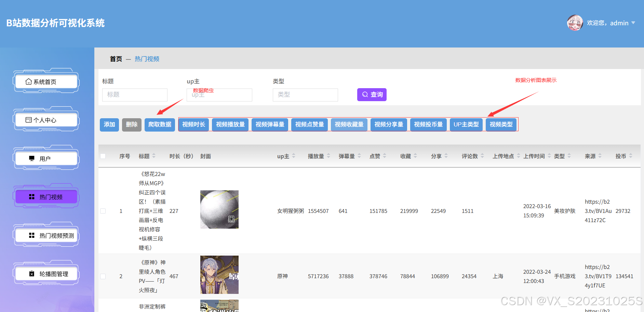Click the home icon beside 系统首页
Screen dimensions: 644x312
click(29, 82)
